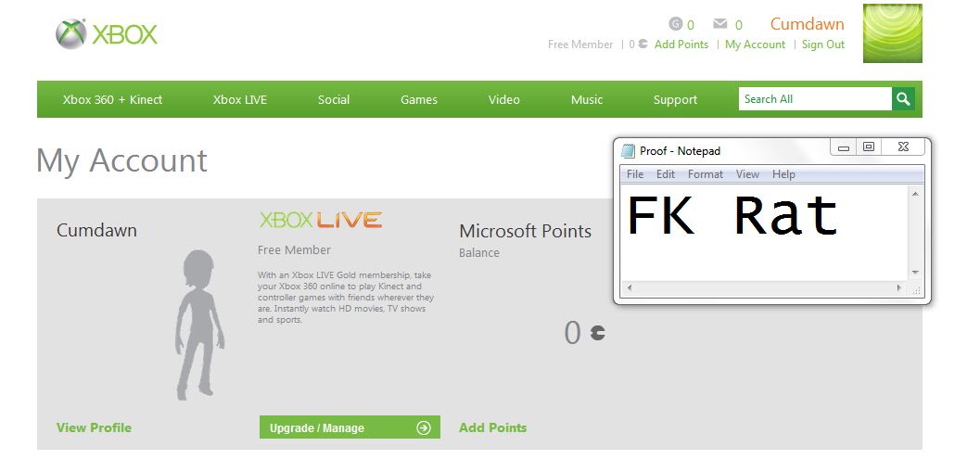The height and width of the screenshot is (459, 980).
Task: Click the arrow icon on Upgrade / Manage
Action: 424,427
